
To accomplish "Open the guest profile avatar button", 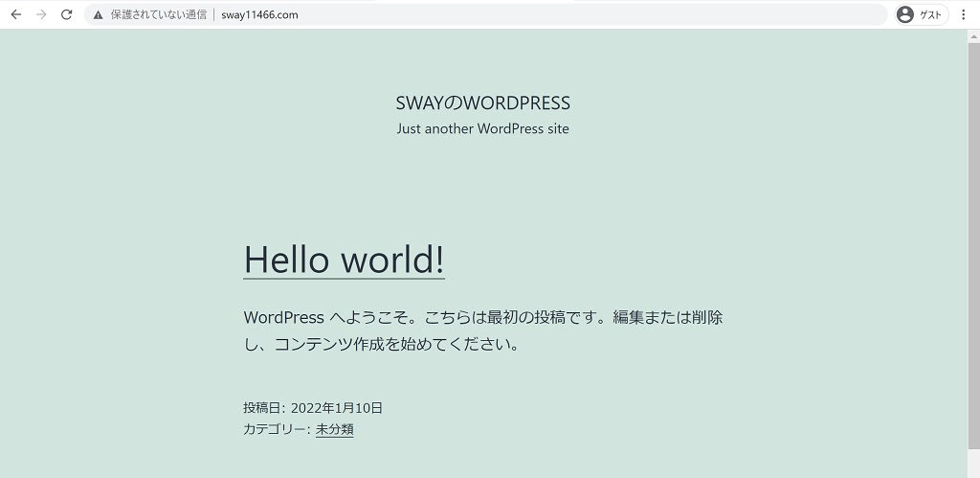I will coord(922,14).
